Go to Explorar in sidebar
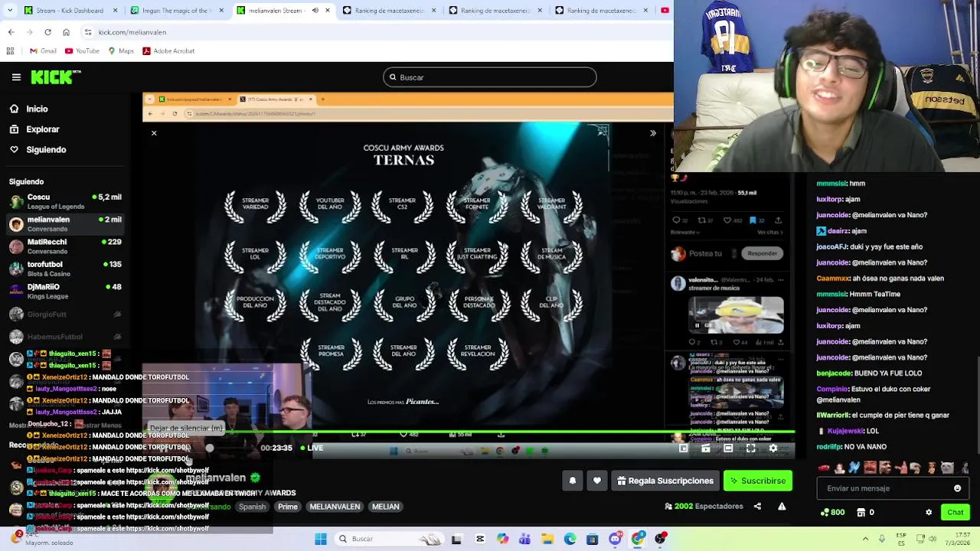980x551 pixels. (42, 129)
